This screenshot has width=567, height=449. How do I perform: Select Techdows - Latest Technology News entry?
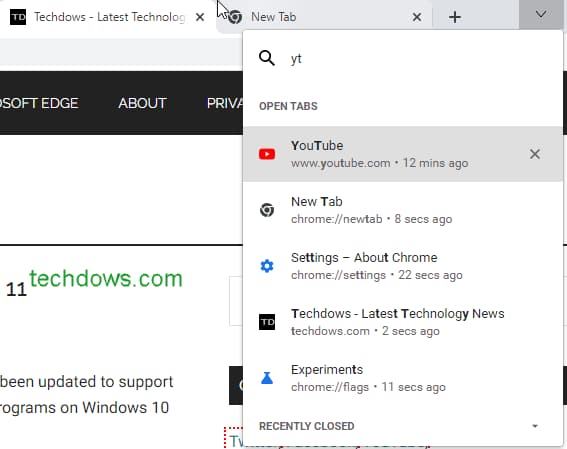(403, 322)
